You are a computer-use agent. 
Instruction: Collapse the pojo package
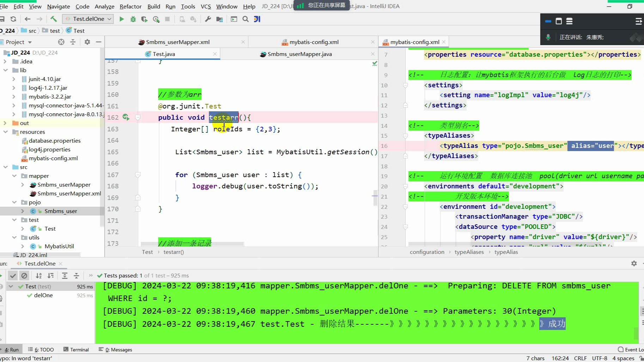[x=14, y=202]
